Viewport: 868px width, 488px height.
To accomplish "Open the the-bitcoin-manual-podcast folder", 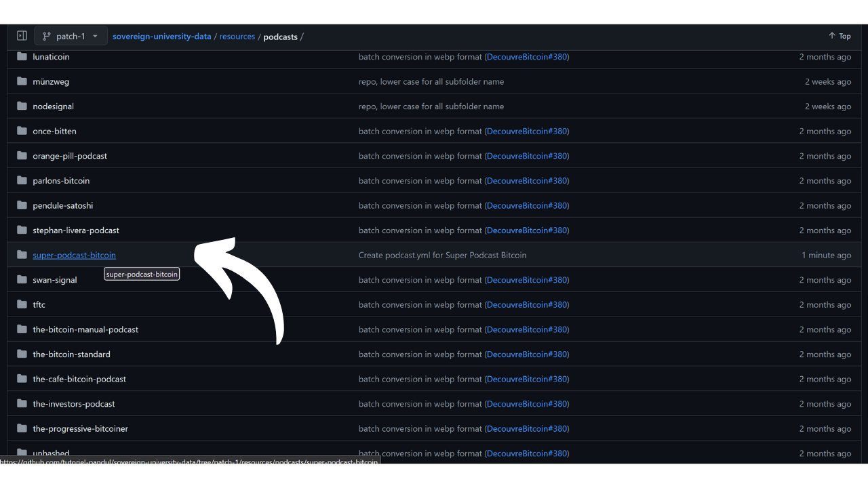I will (85, 329).
